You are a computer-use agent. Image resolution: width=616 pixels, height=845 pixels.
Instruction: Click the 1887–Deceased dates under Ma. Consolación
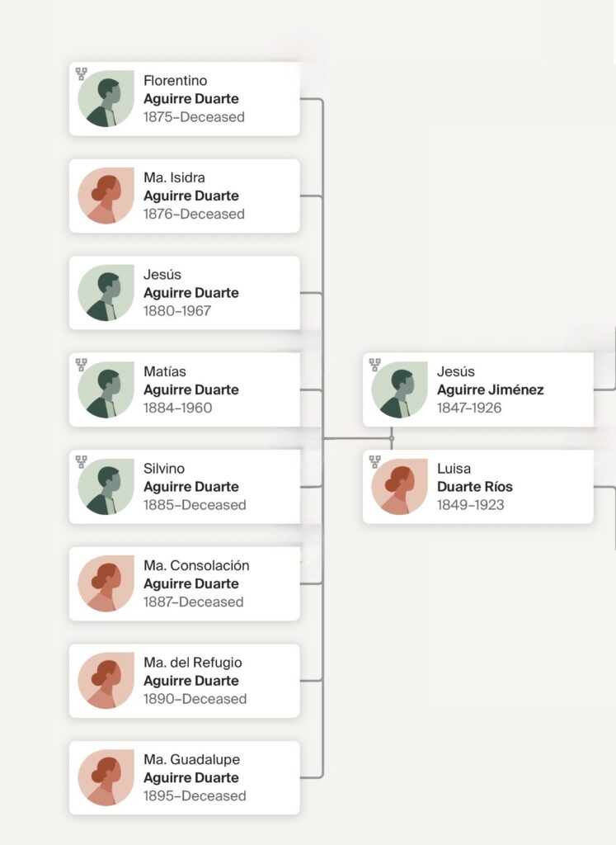coord(193,602)
